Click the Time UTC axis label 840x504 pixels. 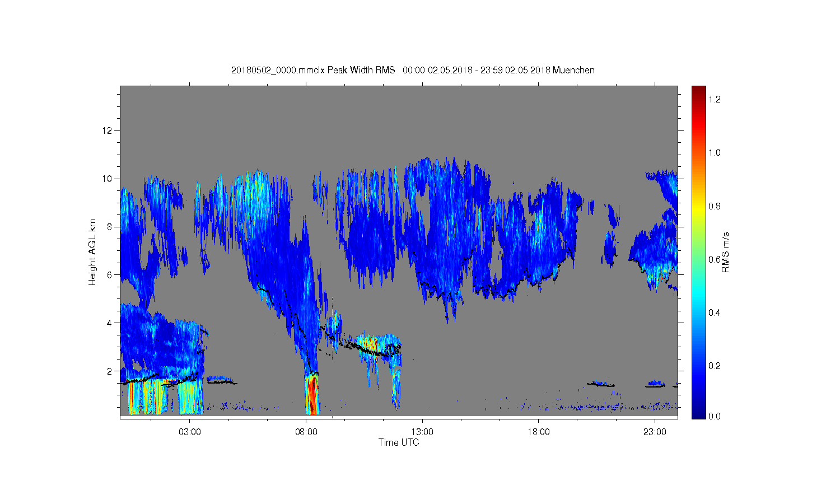[x=399, y=442]
